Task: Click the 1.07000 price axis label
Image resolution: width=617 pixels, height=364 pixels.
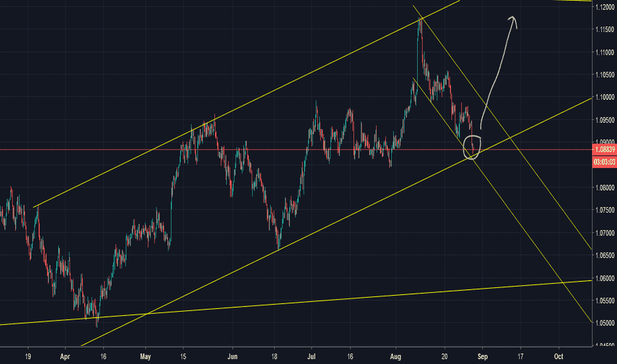Action: [605, 233]
